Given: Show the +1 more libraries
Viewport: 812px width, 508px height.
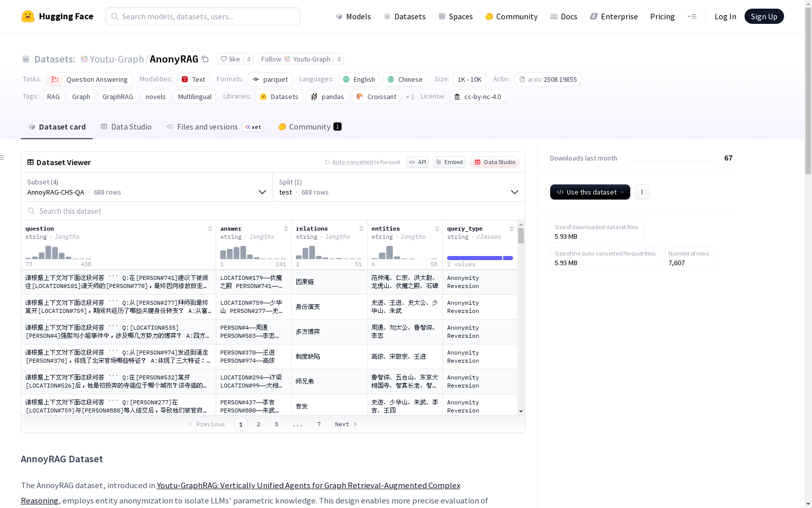Looking at the screenshot, I should 410,97.
